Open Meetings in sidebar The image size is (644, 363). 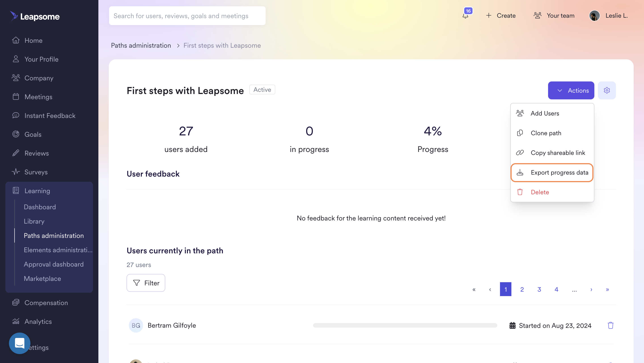click(32, 96)
